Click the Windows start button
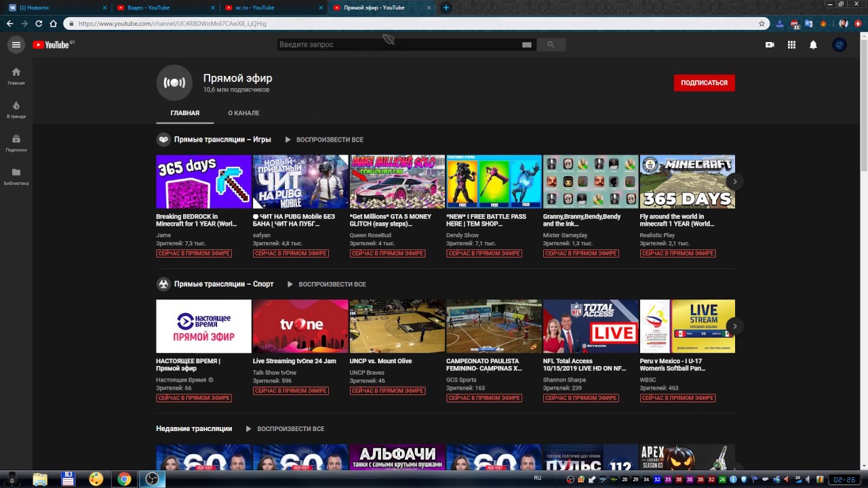Image resolution: width=868 pixels, height=488 pixels. tap(12, 479)
